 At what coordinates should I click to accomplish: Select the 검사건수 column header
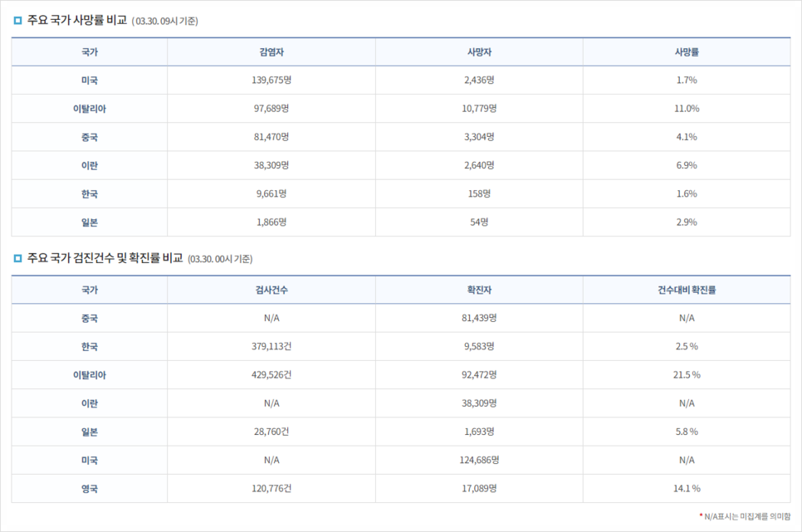pyautogui.click(x=271, y=290)
